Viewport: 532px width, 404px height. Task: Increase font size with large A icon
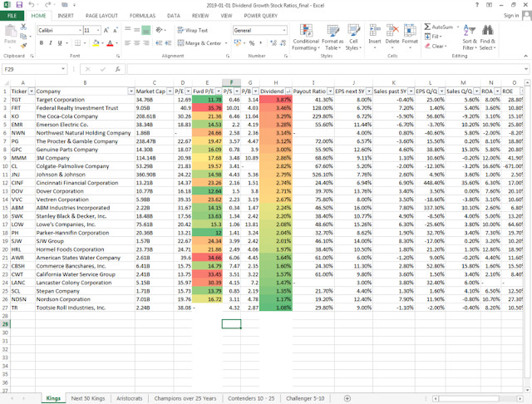pos(106,31)
